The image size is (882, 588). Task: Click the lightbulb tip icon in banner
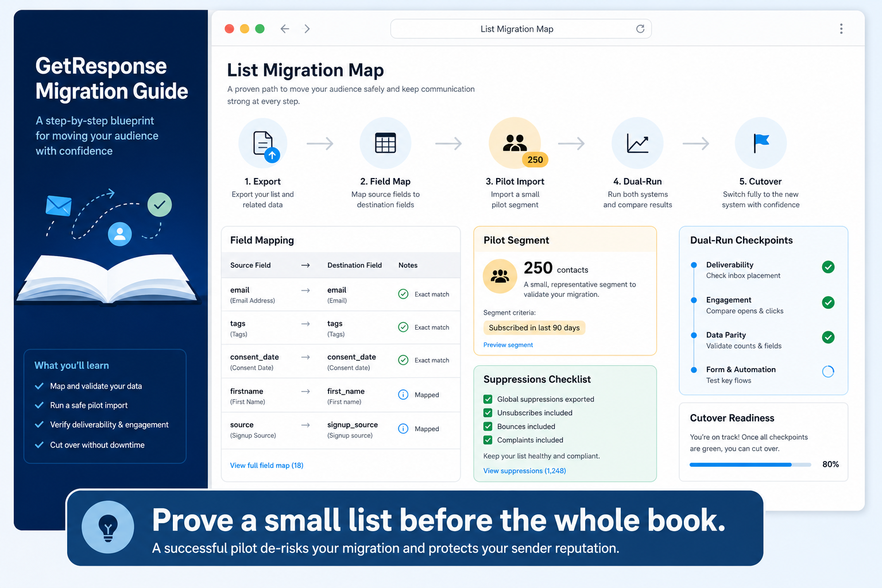108,527
